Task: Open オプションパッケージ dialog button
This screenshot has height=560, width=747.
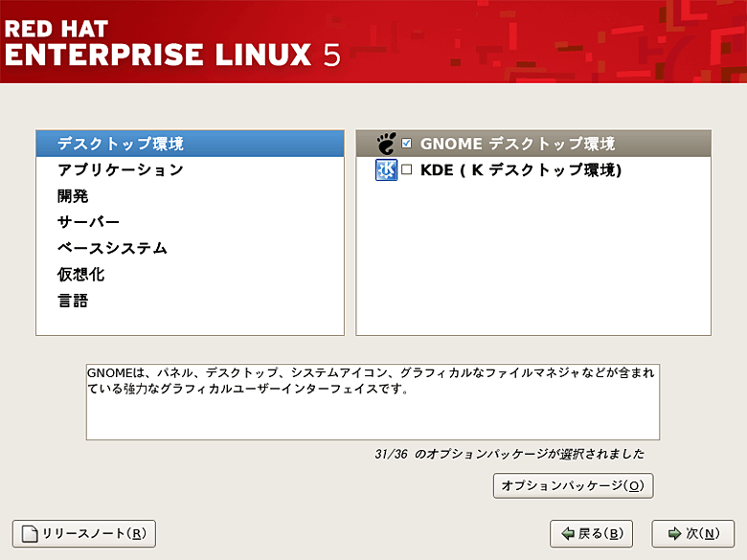Action: click(x=573, y=485)
